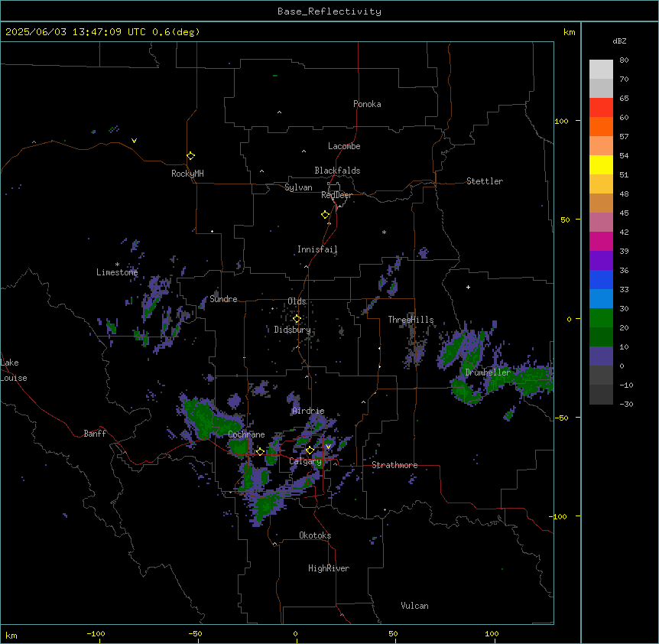Select the red 60-65 dBZ legend color
Image resolution: width=659 pixels, height=644 pixels.
pos(601,107)
